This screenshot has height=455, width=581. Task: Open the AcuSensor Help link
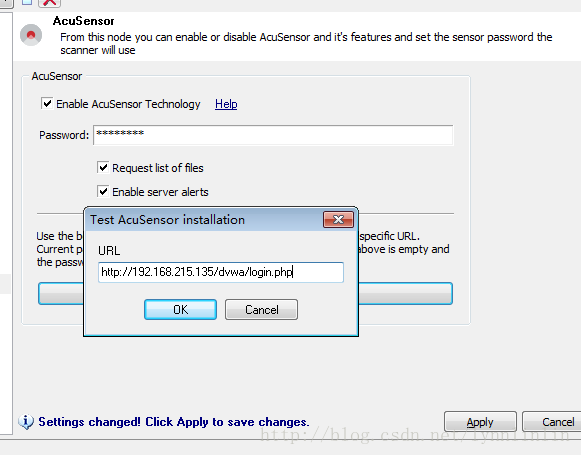226,104
